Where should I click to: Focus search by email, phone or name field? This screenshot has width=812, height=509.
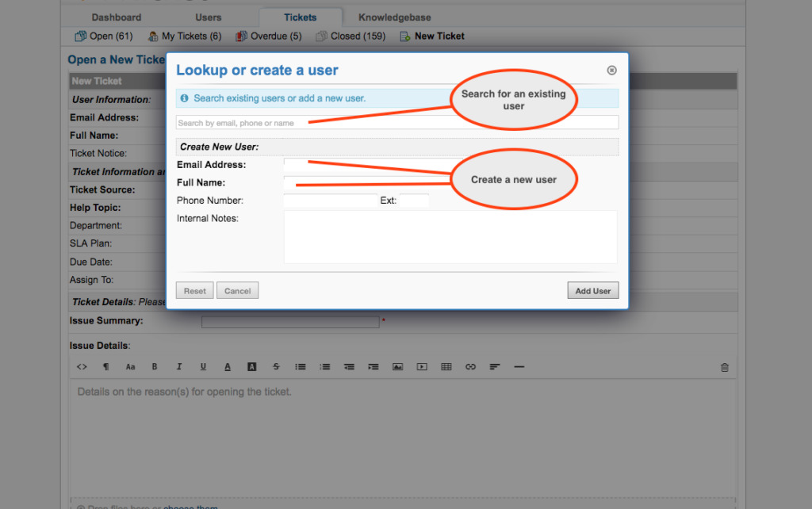(397, 123)
